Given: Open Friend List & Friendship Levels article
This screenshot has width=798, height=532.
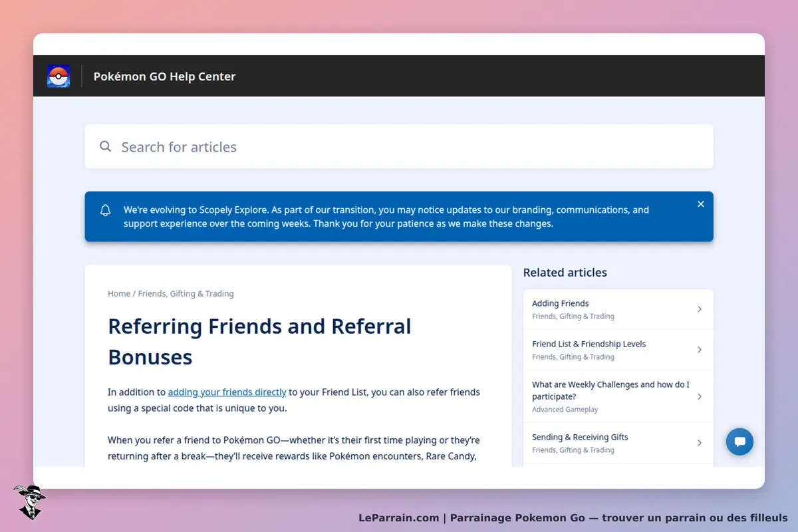Looking at the screenshot, I should [618, 350].
